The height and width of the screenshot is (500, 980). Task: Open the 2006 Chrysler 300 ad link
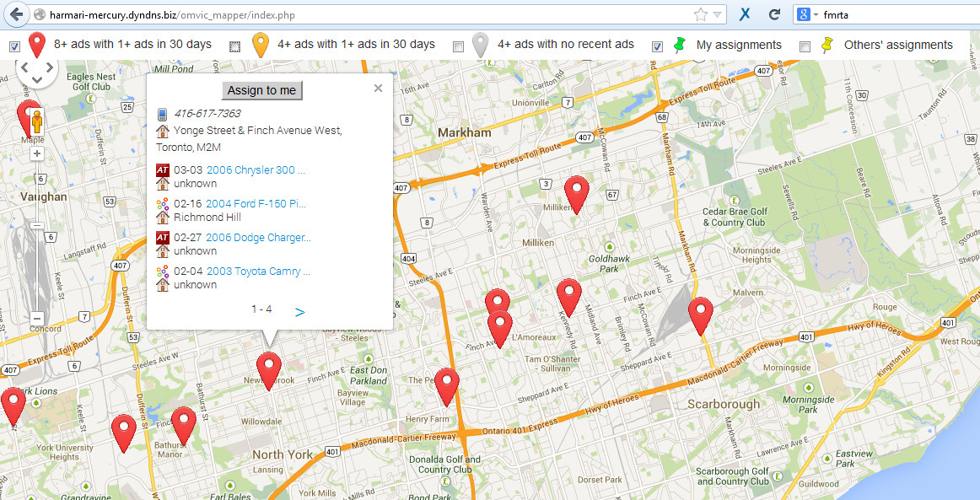point(256,170)
